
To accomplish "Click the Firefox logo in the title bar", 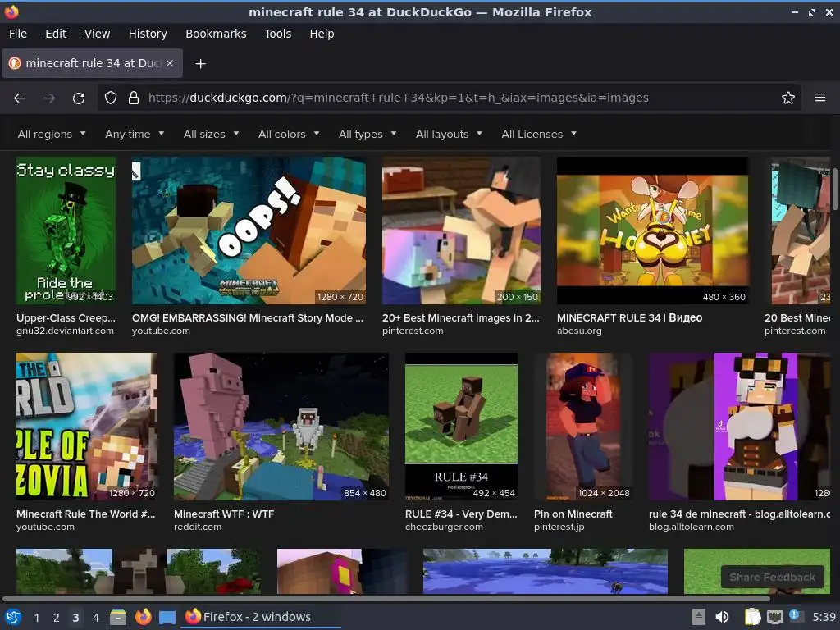I will point(11,11).
